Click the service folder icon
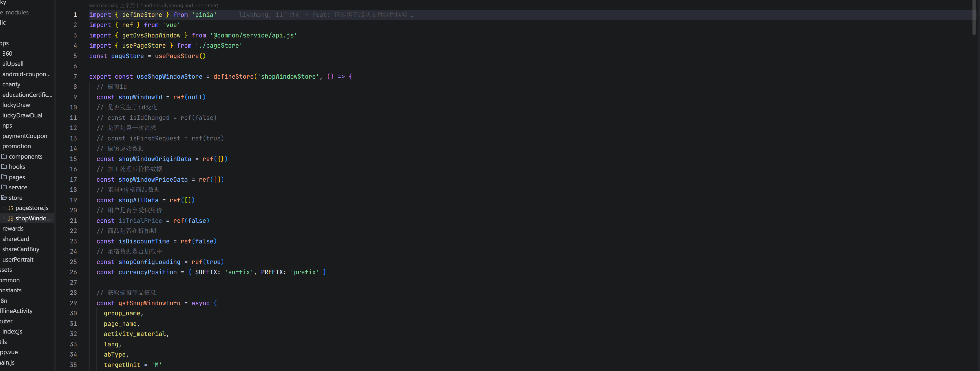 coord(4,187)
